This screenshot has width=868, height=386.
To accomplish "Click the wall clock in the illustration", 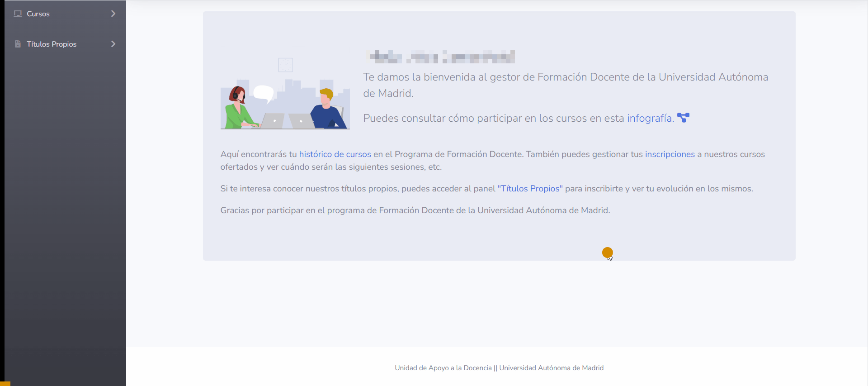I will pyautogui.click(x=285, y=65).
